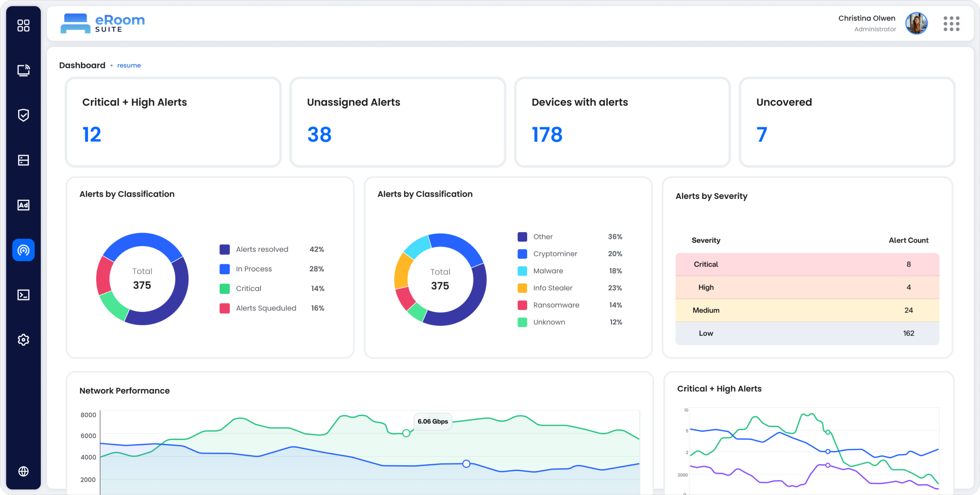Screen dimensions: 980x495
Task: Open the Devices with alerts card
Action: pos(622,122)
